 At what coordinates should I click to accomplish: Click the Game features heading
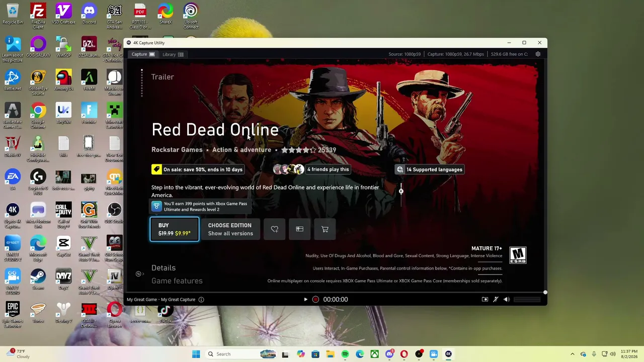pos(177,281)
